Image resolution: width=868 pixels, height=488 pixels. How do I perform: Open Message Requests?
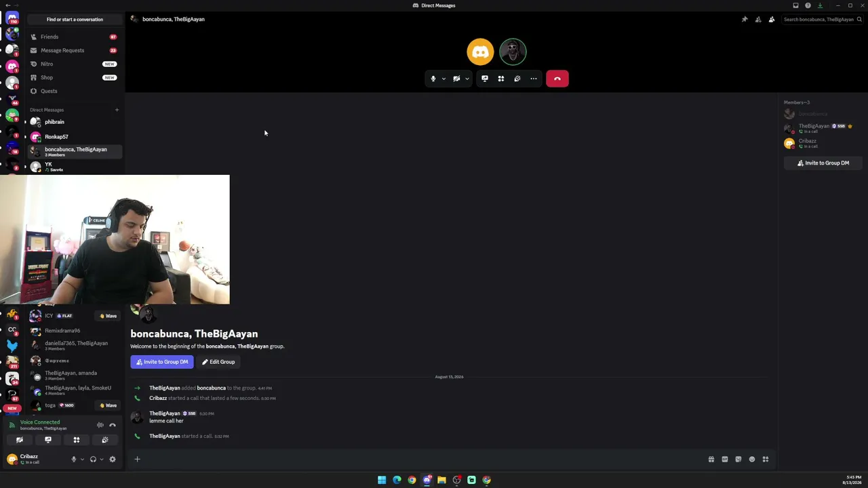(75, 50)
